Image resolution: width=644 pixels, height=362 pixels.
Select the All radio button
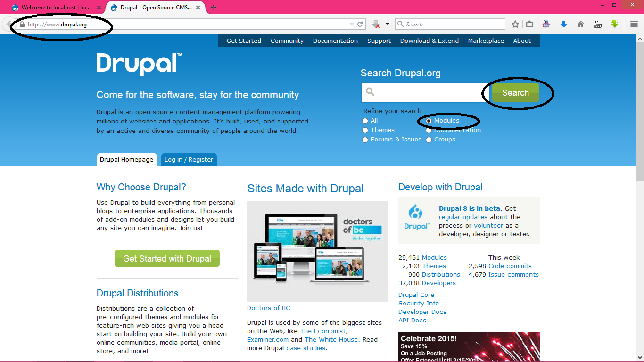pyautogui.click(x=365, y=121)
